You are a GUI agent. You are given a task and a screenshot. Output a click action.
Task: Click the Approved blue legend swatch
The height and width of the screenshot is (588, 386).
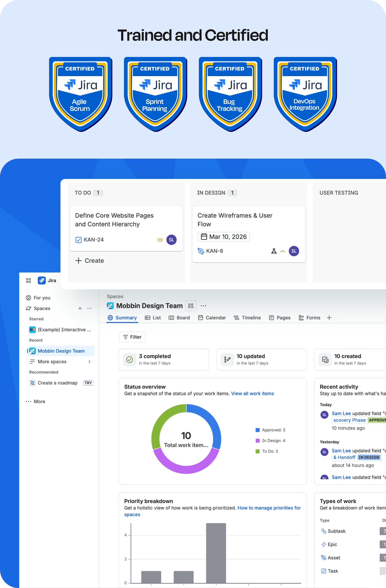tap(258, 430)
